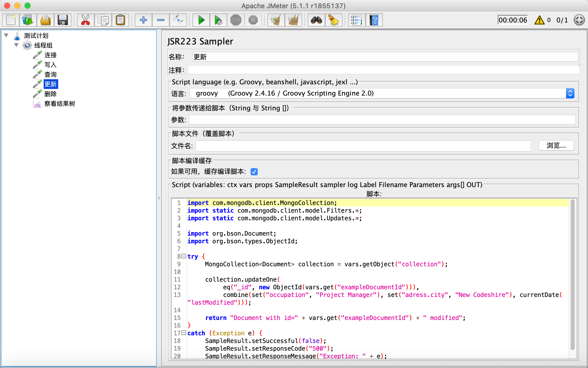Open the Help documentation icon

(374, 20)
